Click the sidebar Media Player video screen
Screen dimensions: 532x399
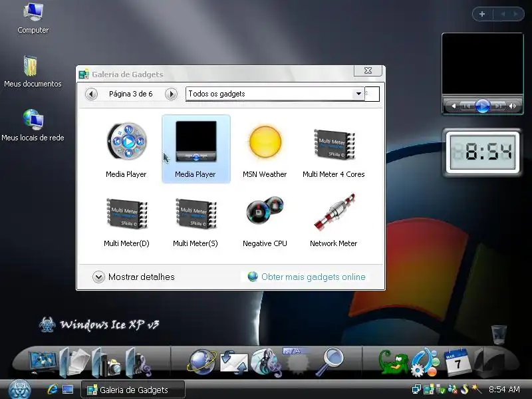tap(483, 63)
